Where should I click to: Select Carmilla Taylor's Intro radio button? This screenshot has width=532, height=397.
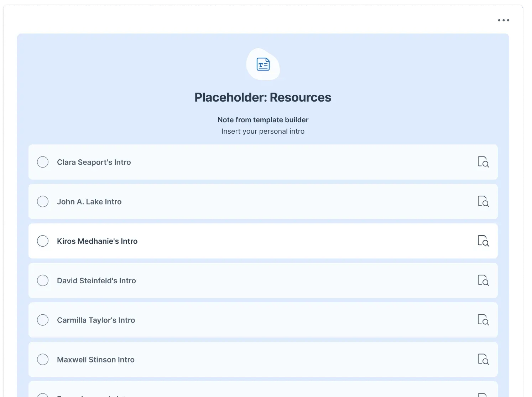(x=43, y=320)
